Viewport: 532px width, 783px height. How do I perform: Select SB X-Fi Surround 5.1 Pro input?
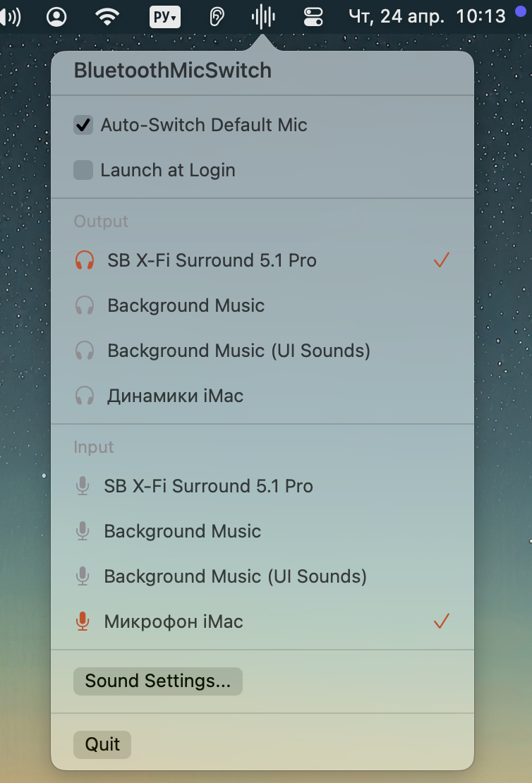pos(262,486)
